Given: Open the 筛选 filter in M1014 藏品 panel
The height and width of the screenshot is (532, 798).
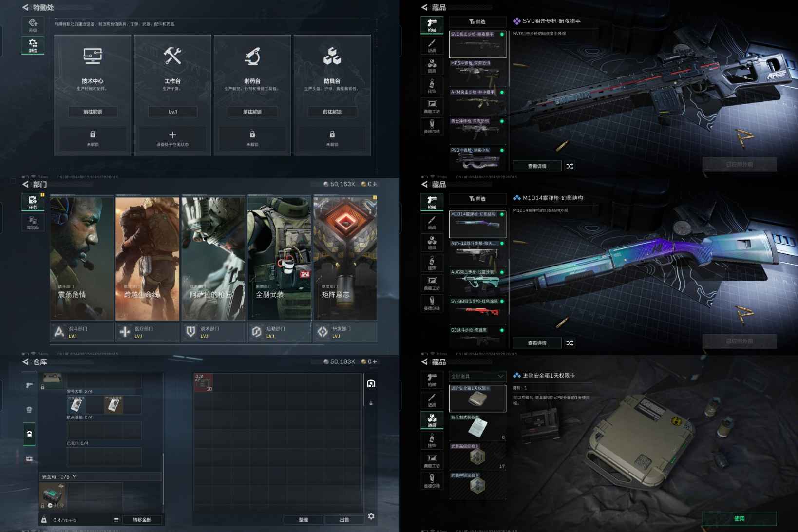Looking at the screenshot, I should pyautogui.click(x=477, y=199).
